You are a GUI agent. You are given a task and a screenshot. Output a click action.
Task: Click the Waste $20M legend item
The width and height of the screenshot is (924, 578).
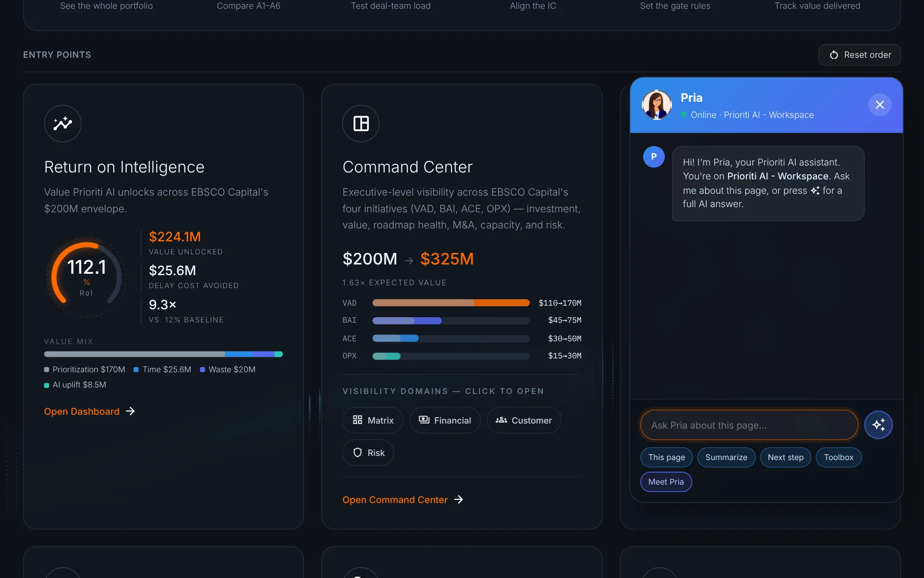(x=228, y=369)
